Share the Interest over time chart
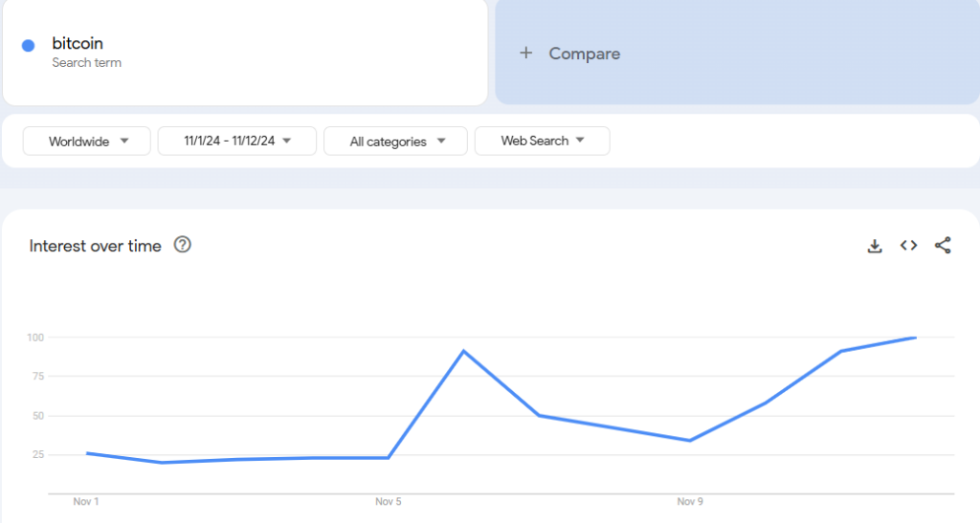This screenshot has width=980, height=523. [x=943, y=246]
